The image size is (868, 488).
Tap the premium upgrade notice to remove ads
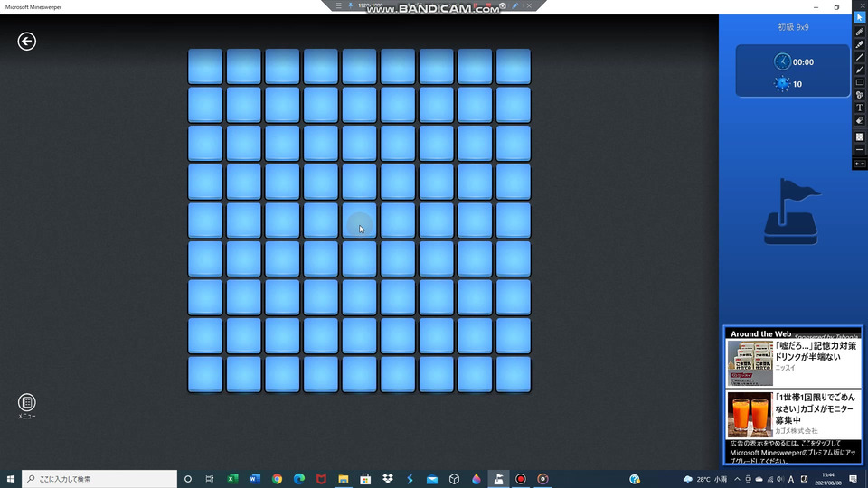point(793,452)
